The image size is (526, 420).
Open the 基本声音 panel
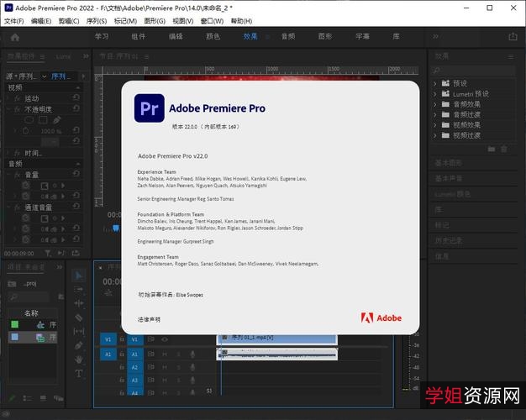(x=448, y=178)
